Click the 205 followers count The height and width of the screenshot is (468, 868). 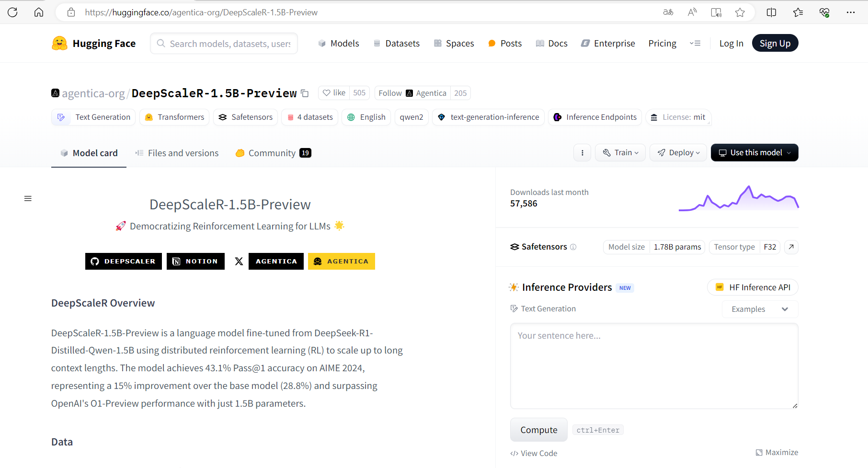[460, 93]
